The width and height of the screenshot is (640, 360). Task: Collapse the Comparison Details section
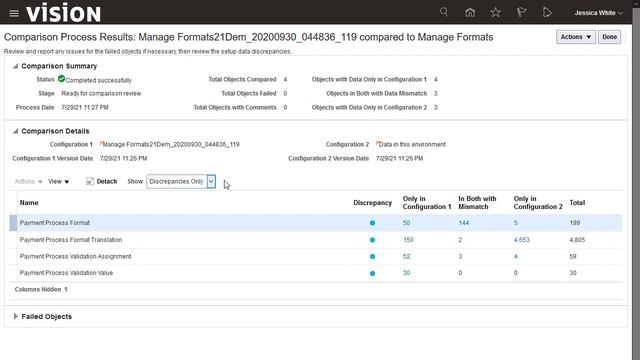click(x=16, y=131)
